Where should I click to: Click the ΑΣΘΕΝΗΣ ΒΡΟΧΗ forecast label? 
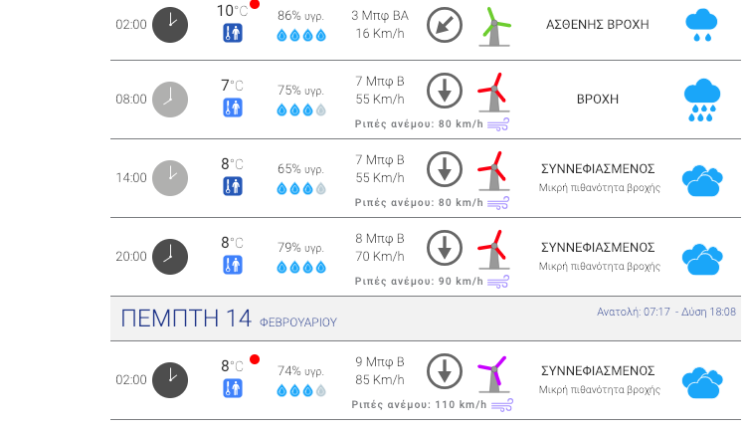[x=598, y=24]
